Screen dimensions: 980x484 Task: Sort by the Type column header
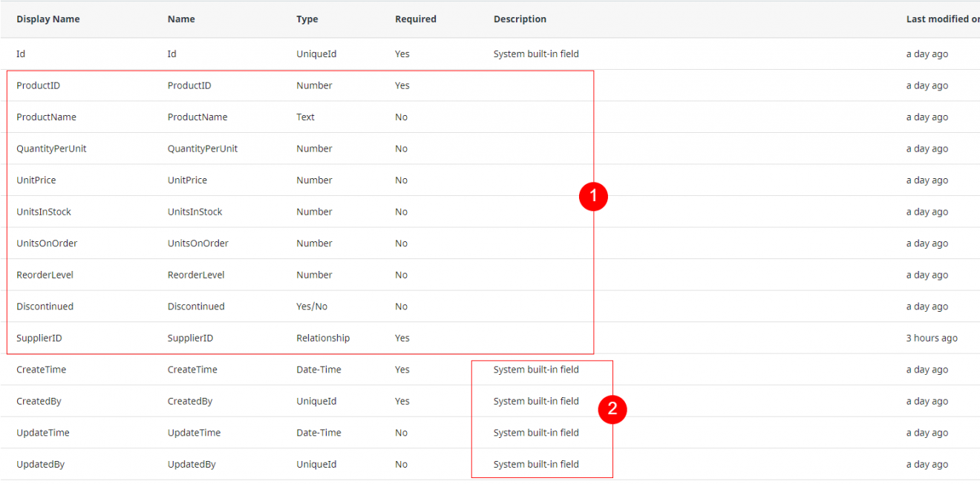tap(307, 19)
